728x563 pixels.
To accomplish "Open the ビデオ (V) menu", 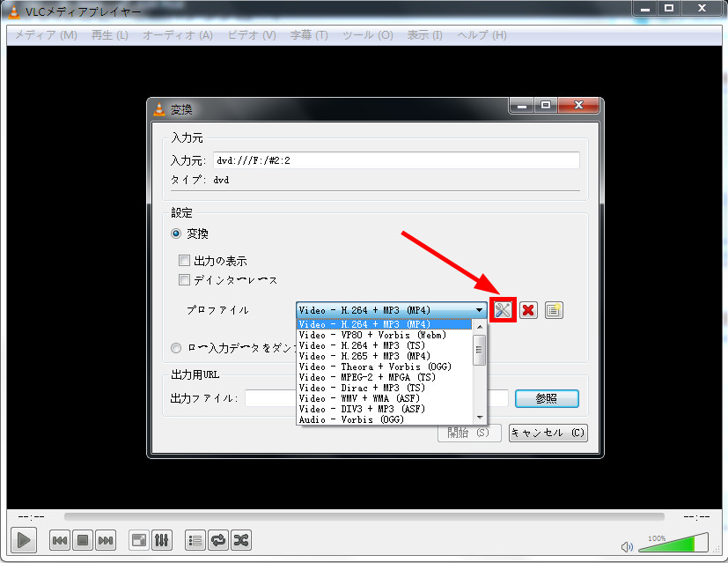I will [x=252, y=35].
